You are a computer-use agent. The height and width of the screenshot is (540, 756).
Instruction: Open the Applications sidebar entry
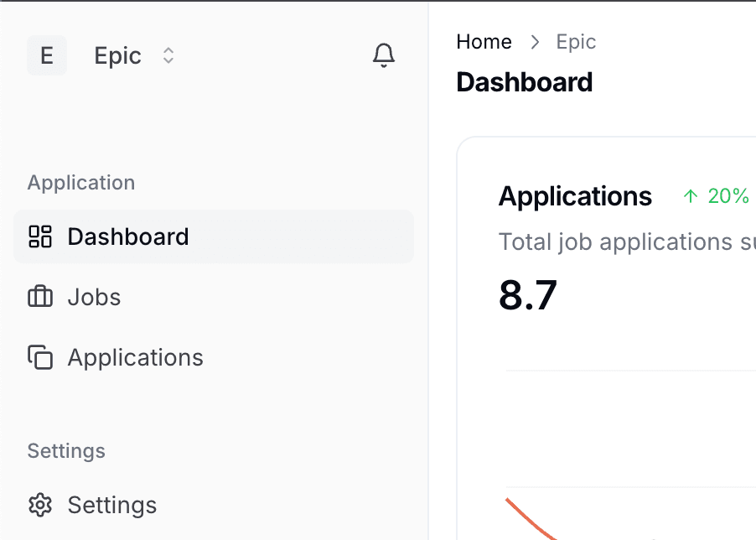[214, 357]
